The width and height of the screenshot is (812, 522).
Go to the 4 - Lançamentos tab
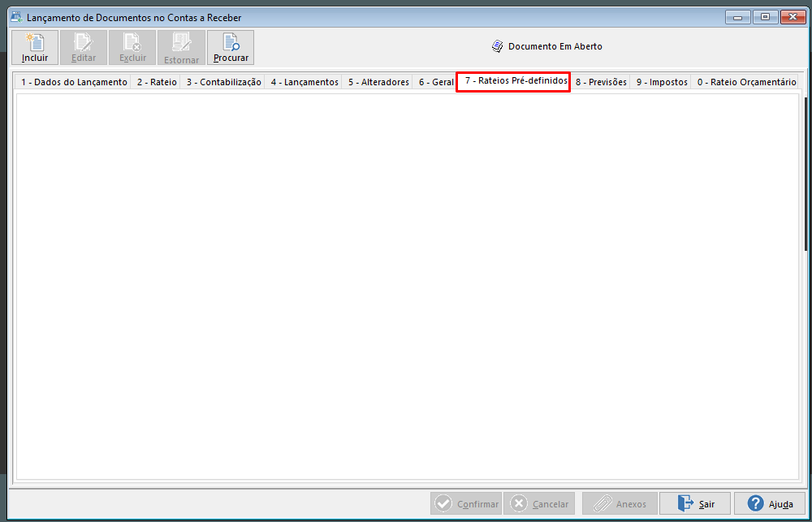pos(304,82)
